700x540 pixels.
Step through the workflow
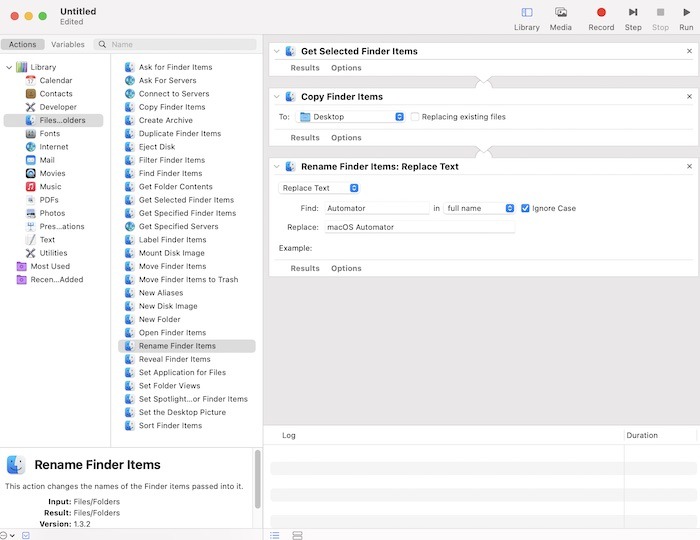pos(633,12)
